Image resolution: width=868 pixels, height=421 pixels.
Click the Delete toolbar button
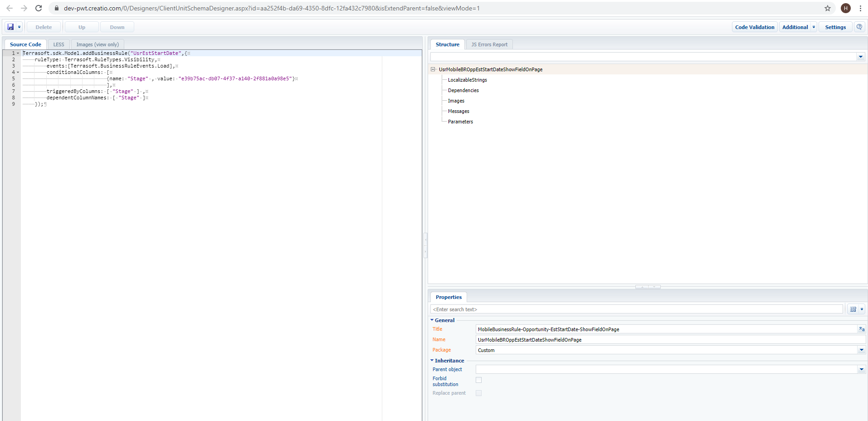(x=44, y=27)
